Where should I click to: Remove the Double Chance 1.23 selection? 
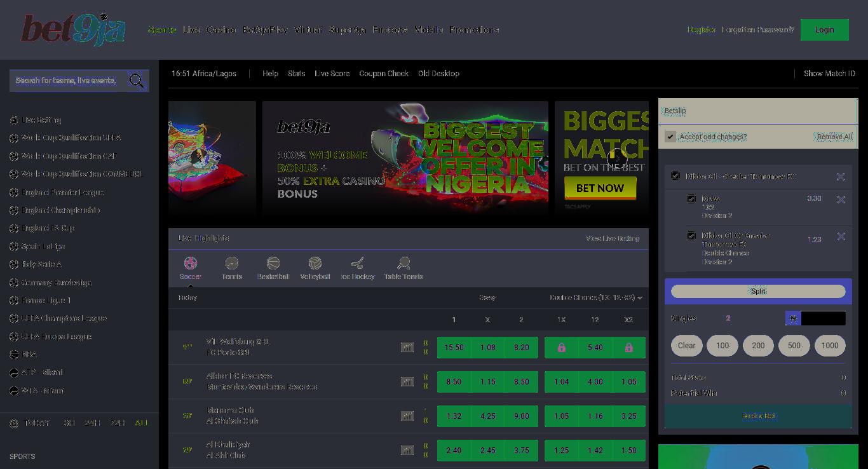[x=841, y=236]
